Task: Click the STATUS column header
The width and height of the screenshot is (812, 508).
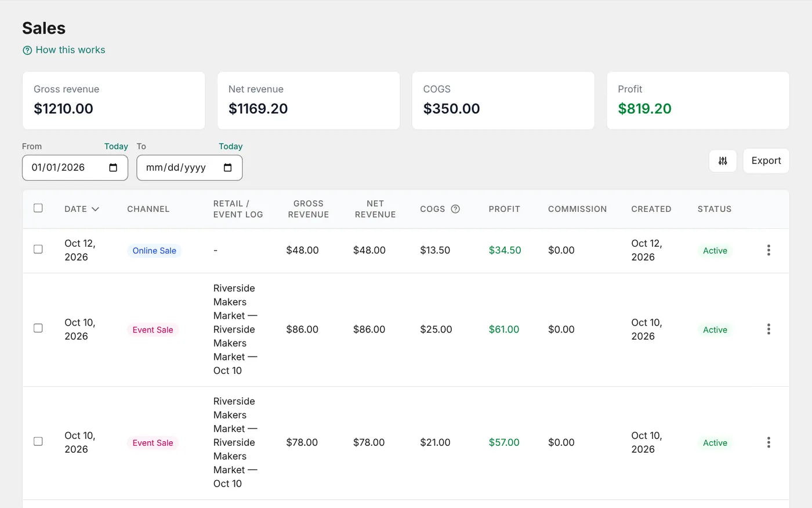Action: tap(715, 209)
